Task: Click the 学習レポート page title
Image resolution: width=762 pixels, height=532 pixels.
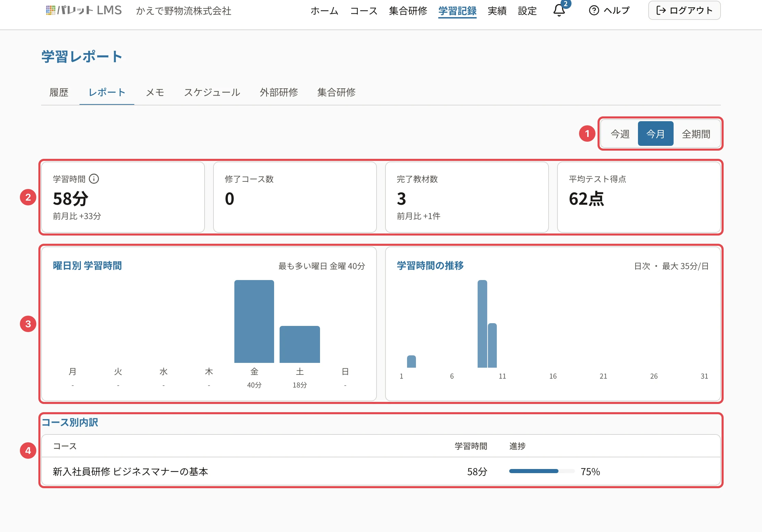Action: (82, 56)
